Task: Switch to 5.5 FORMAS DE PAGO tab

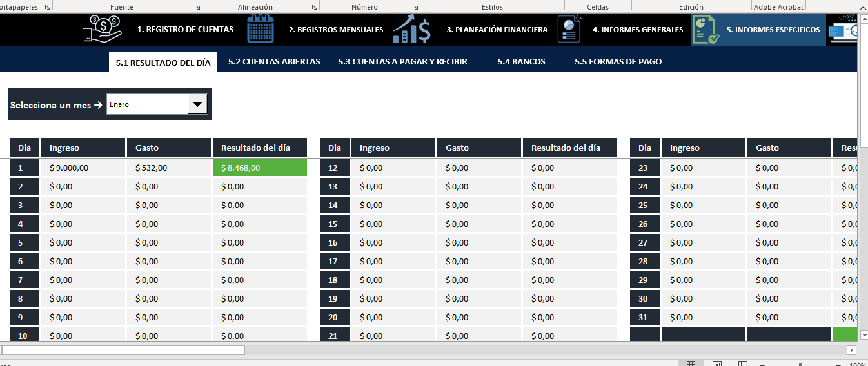Action: 618,62
